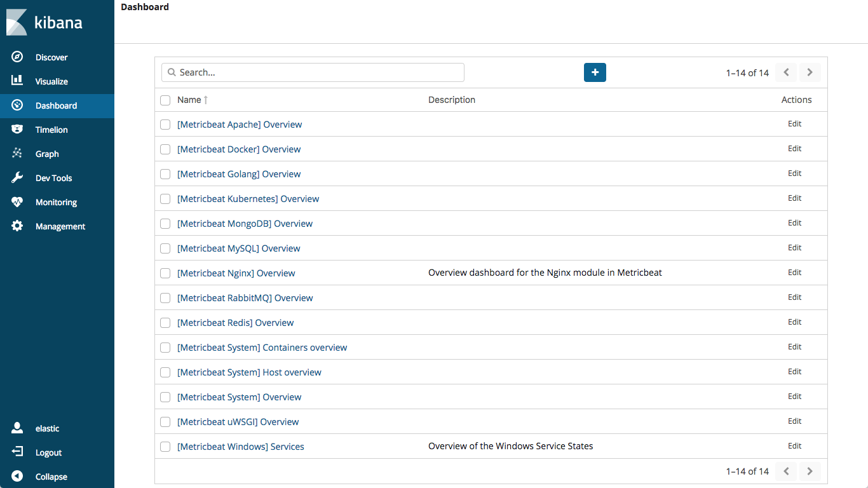Edit the Metricbeat MongoDB Overview dashboard
Image resolution: width=868 pixels, height=488 pixels.
pos(795,223)
